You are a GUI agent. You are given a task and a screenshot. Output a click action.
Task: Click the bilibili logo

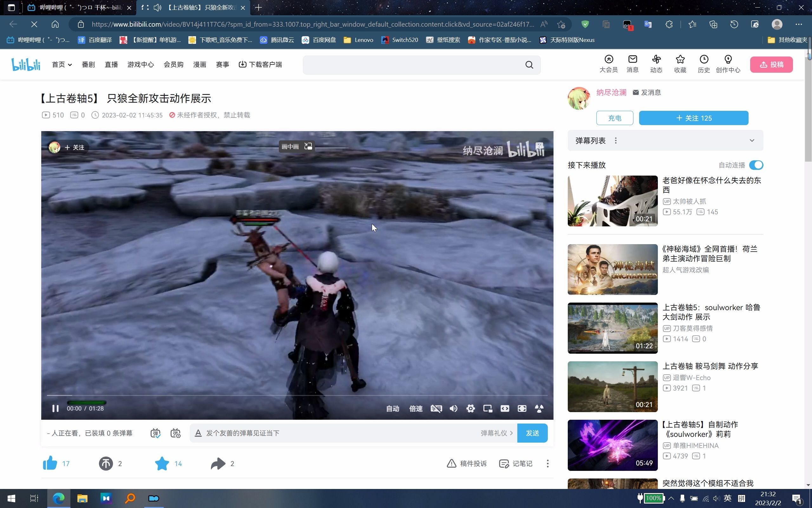point(26,64)
